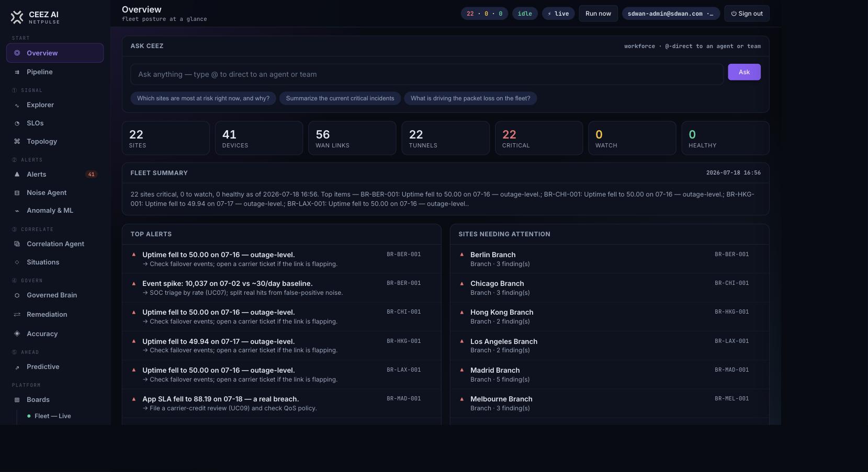Click the Overview sidebar icon

[x=17, y=53]
